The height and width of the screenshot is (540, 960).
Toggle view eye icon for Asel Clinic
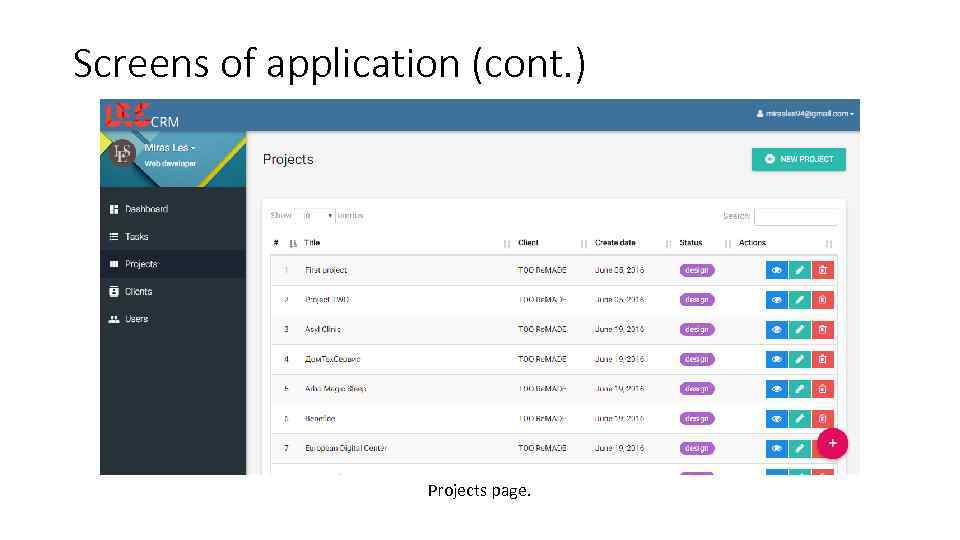click(x=776, y=329)
